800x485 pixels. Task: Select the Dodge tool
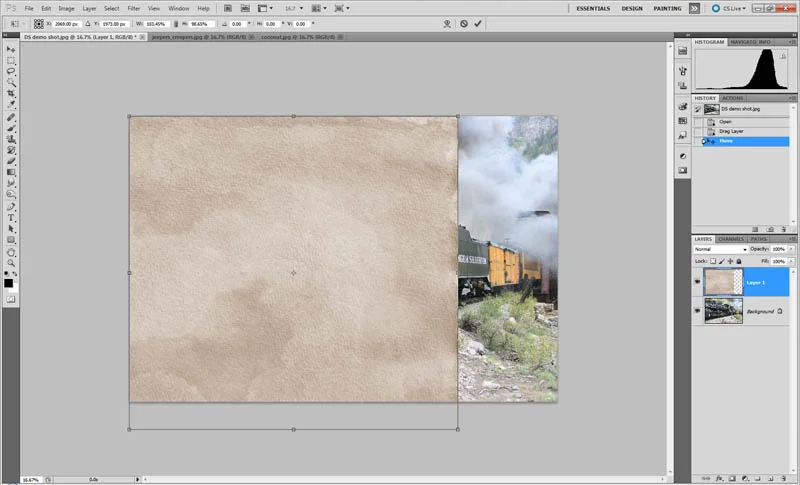(x=11, y=194)
